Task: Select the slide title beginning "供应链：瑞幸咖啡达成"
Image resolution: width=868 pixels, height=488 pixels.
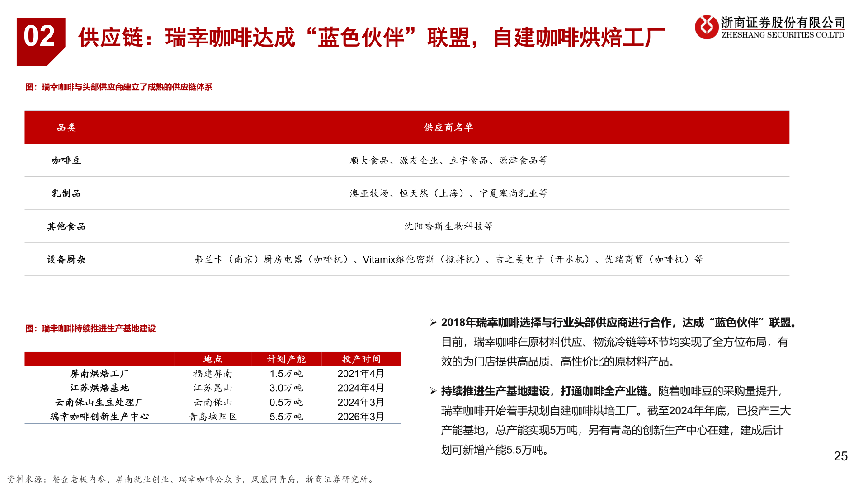Action: coord(372,38)
